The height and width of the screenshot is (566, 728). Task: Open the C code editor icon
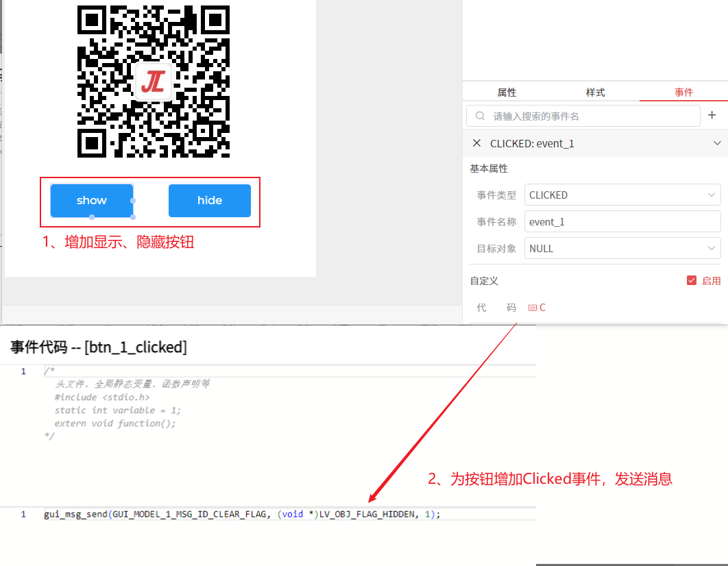(x=537, y=308)
